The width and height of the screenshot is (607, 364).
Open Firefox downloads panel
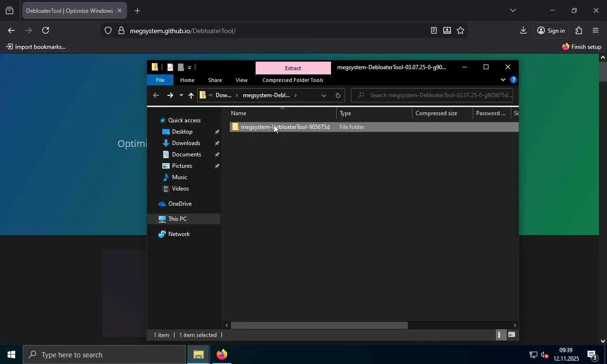pos(523,30)
